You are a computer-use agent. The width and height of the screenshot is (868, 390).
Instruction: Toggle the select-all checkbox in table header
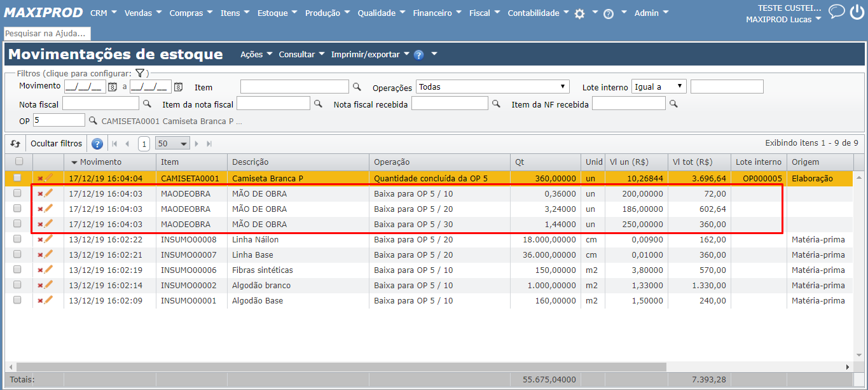(x=18, y=162)
